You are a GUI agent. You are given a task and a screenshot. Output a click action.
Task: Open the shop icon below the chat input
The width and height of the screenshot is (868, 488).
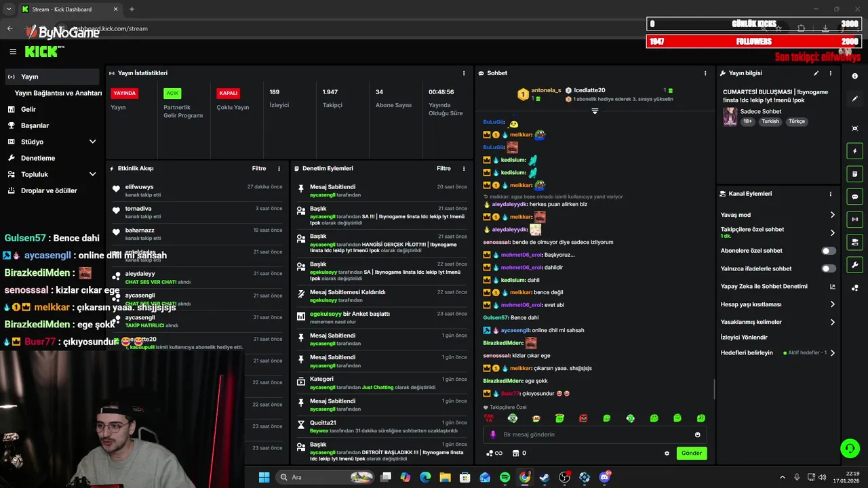click(x=515, y=453)
